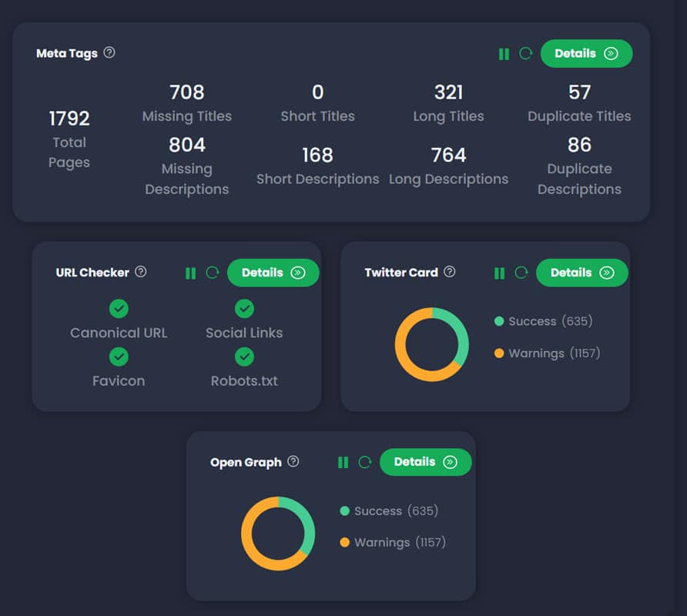Refresh the Twitter Card panel
This screenshot has width=687, height=616.
(x=521, y=273)
